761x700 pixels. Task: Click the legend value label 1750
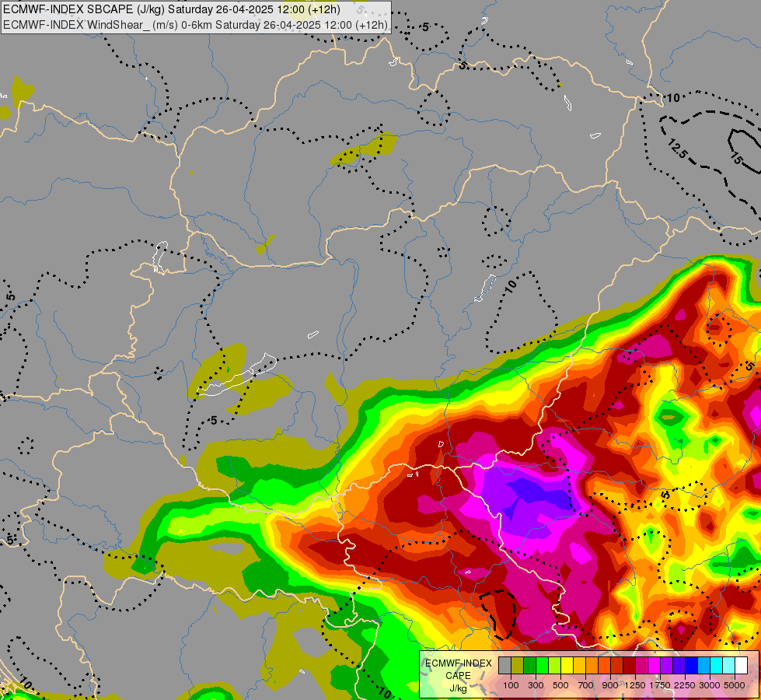pos(660,685)
